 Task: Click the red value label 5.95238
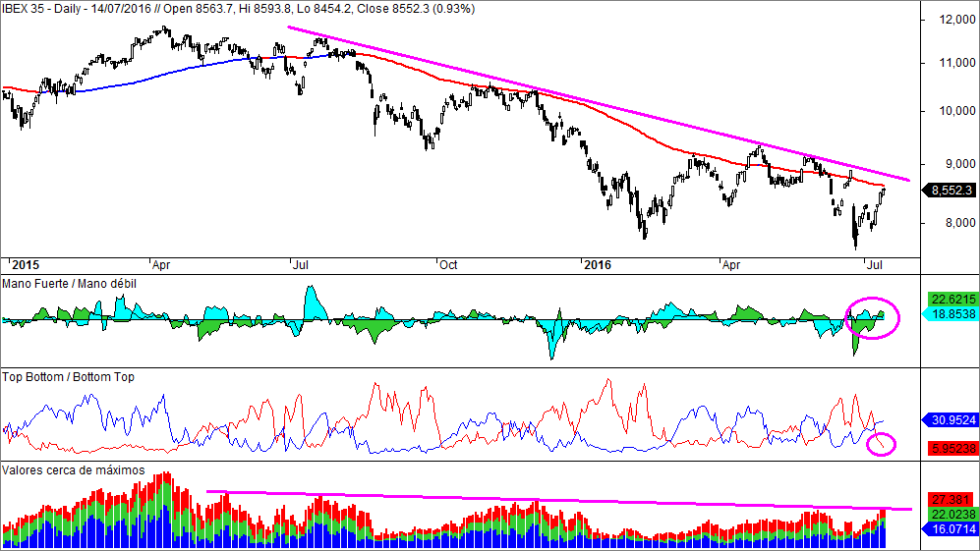[x=953, y=449]
